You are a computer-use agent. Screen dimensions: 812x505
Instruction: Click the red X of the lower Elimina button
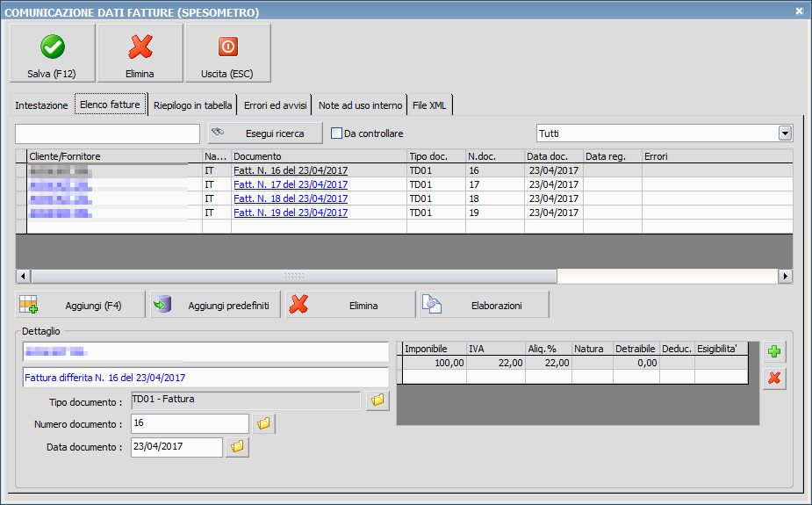click(298, 305)
